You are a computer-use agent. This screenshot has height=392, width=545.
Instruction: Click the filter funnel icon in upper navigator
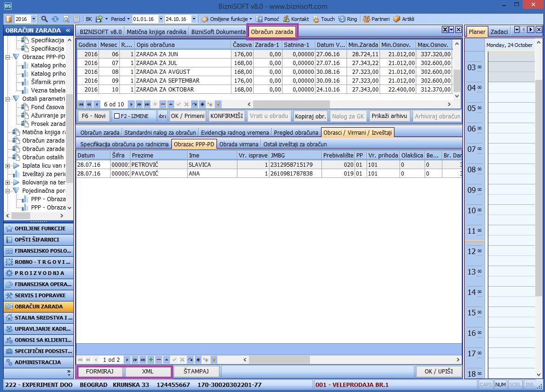tap(218, 104)
